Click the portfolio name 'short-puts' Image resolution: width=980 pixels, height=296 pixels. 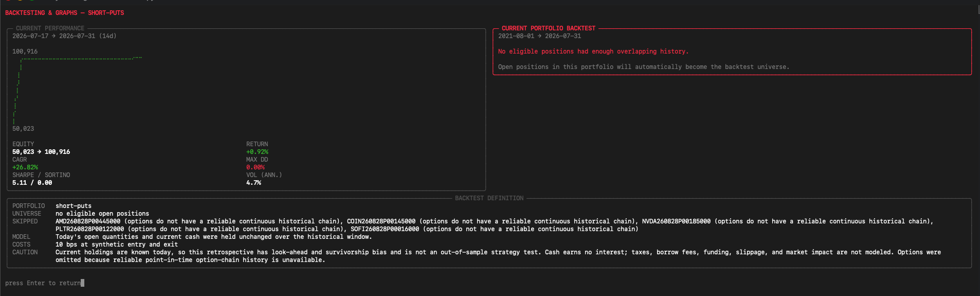(74, 206)
